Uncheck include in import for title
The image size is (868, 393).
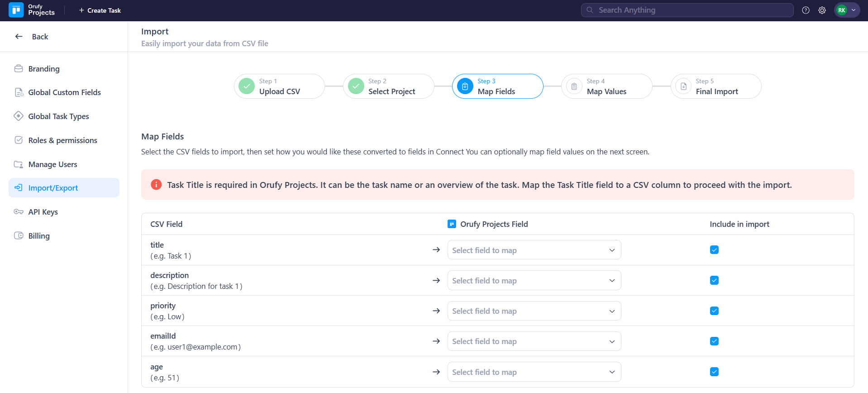(714, 250)
